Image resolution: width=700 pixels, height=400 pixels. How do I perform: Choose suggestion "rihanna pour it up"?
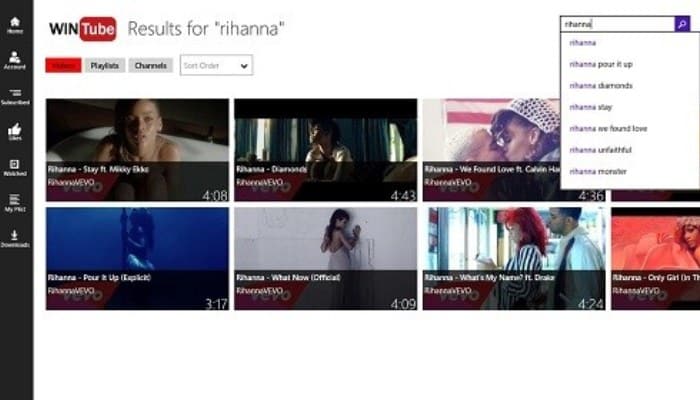[601, 64]
